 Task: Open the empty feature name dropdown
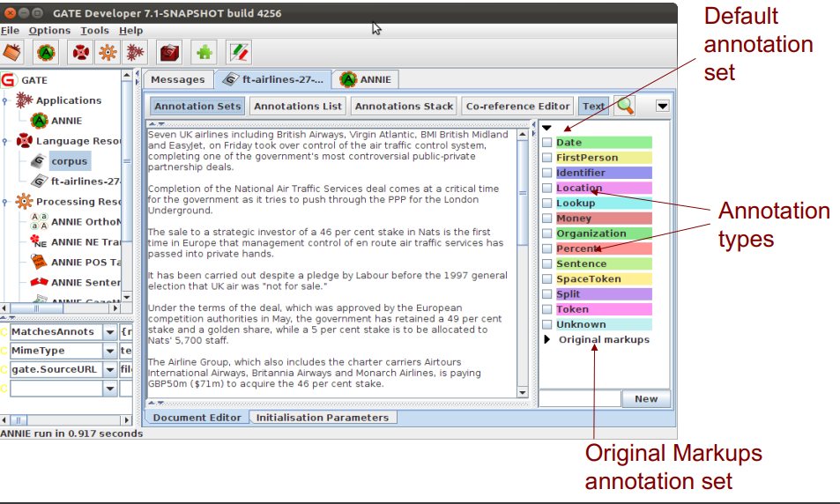(110, 389)
